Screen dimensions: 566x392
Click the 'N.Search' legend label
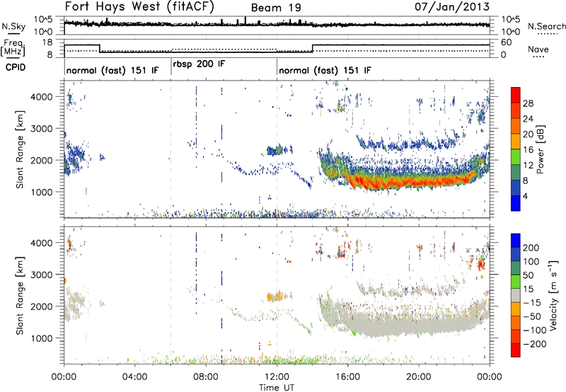pyautogui.click(x=546, y=26)
